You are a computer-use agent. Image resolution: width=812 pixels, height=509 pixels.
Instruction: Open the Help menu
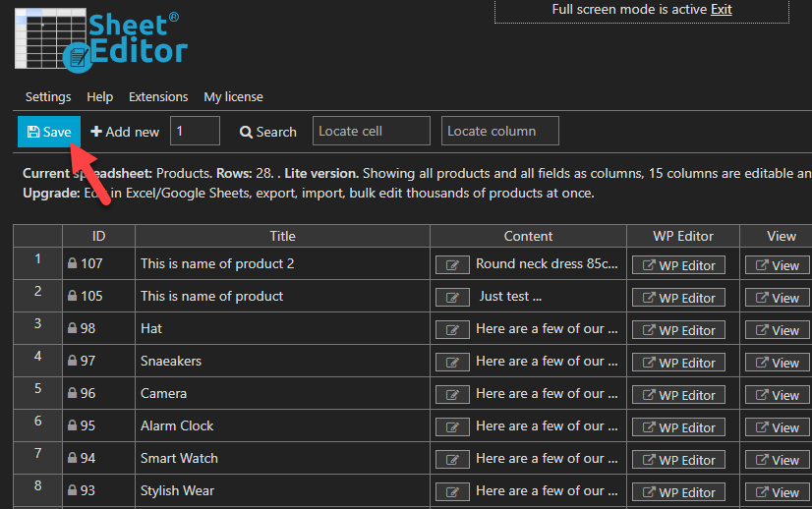tap(100, 97)
